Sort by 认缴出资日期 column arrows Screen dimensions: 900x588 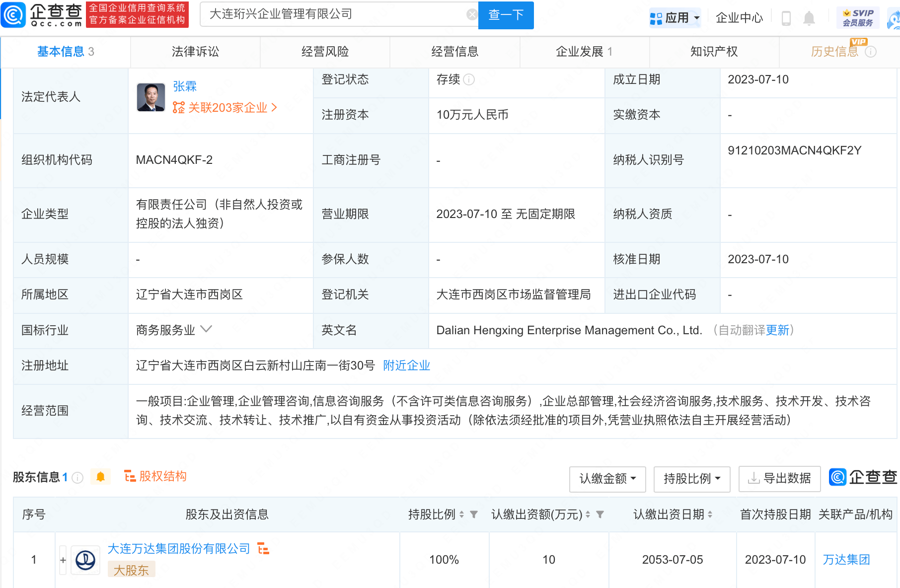(710, 514)
